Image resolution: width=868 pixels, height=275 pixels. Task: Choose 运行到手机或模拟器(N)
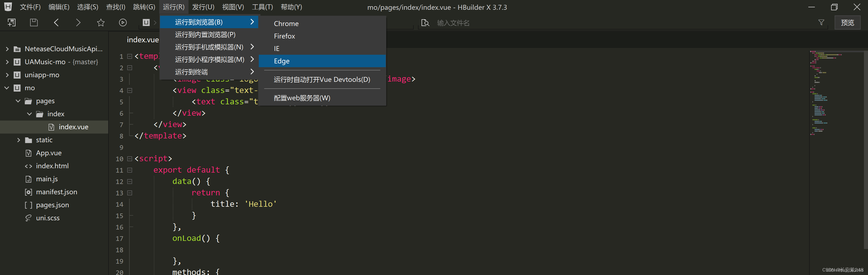click(x=209, y=47)
